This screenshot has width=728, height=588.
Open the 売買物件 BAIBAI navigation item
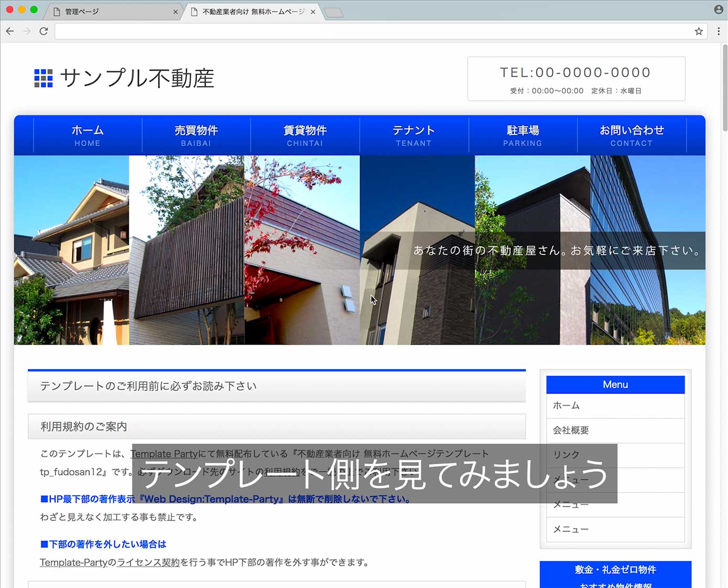tap(196, 135)
